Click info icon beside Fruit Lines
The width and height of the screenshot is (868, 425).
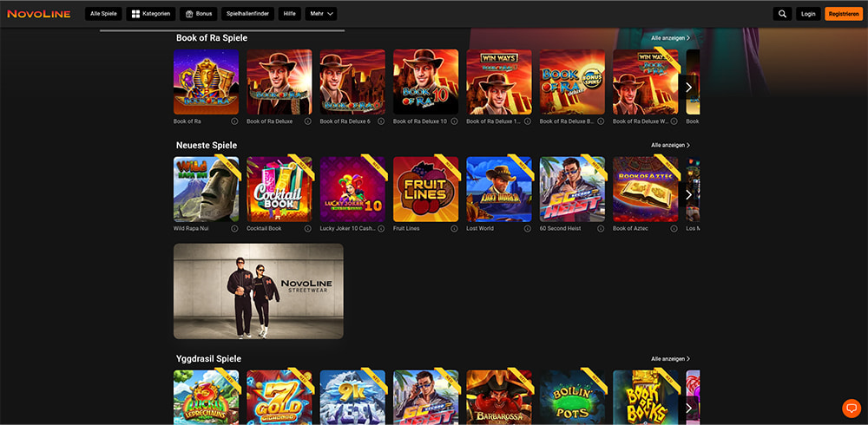454,229
